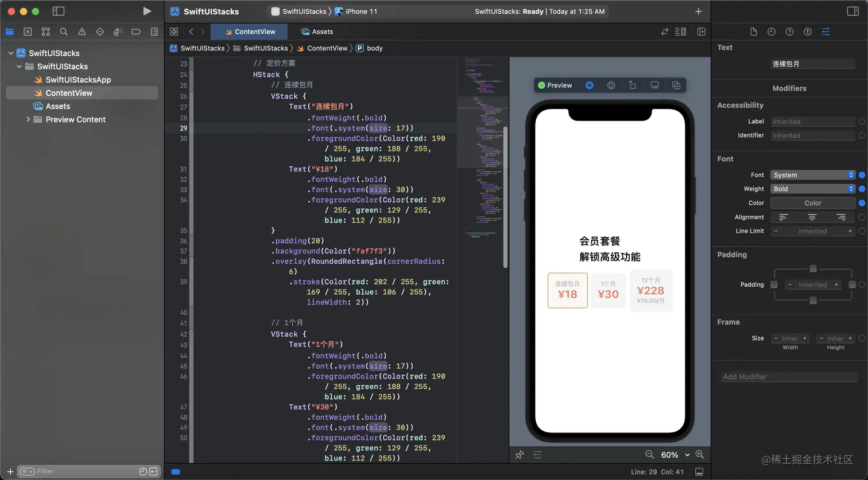Viewport: 868px width, 480px height.
Task: Toggle the navigator sidebar
Action: (x=58, y=11)
